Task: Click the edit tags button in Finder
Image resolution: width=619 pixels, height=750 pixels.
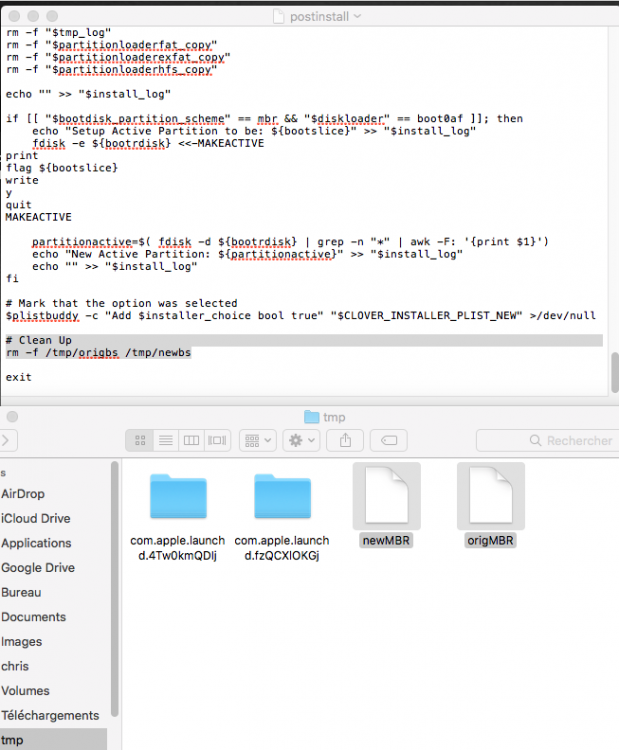Action: tap(388, 440)
